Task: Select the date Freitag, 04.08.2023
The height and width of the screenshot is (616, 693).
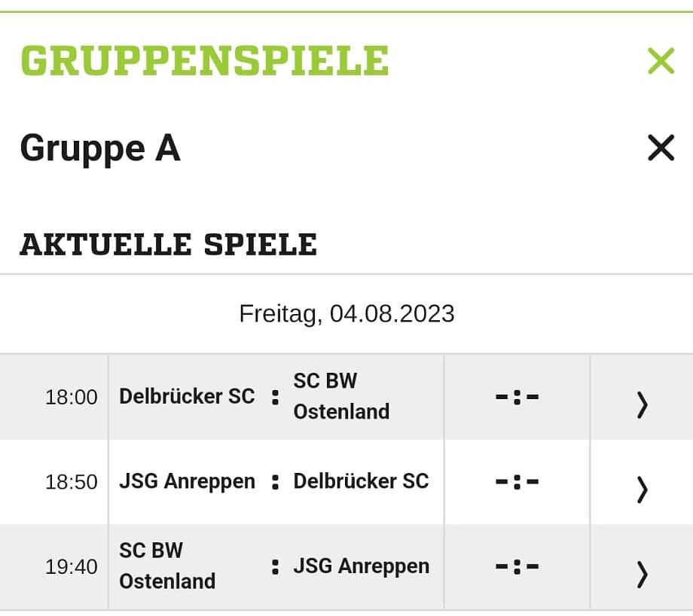Action: pyautogui.click(x=346, y=313)
